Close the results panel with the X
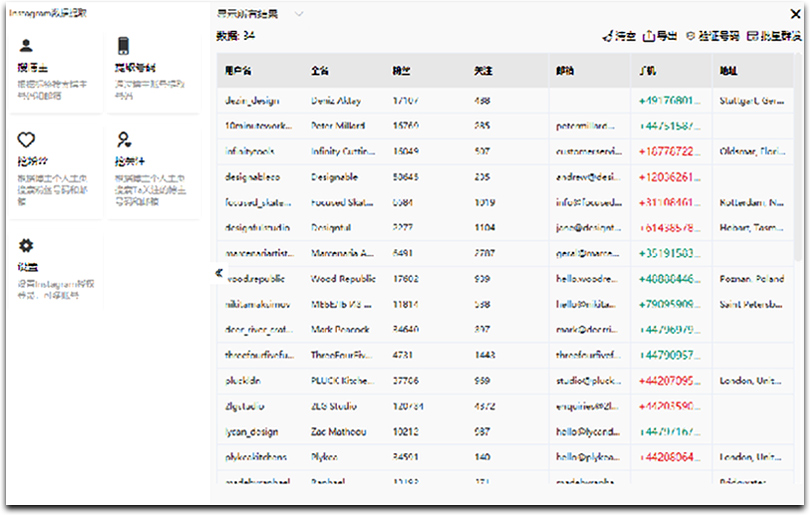 click(795, 13)
